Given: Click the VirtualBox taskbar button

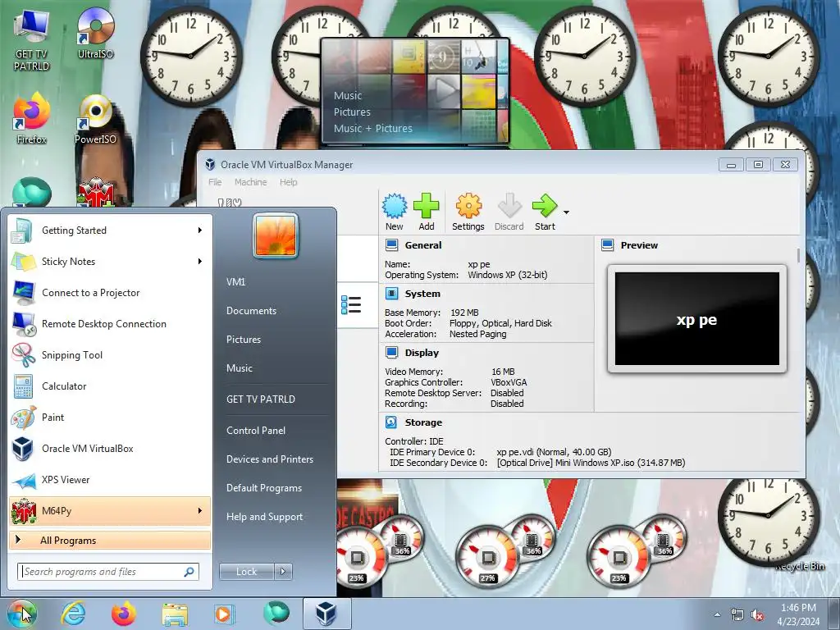Looking at the screenshot, I should tap(326, 614).
